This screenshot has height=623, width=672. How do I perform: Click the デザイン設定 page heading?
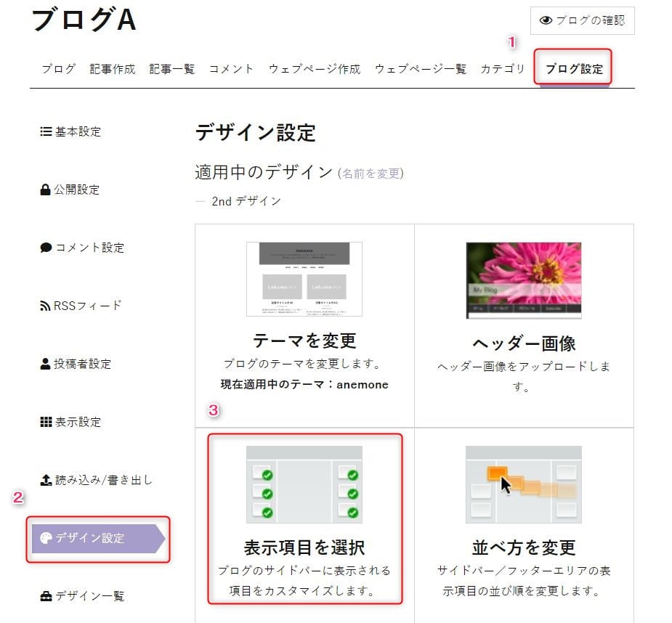pyautogui.click(x=256, y=133)
